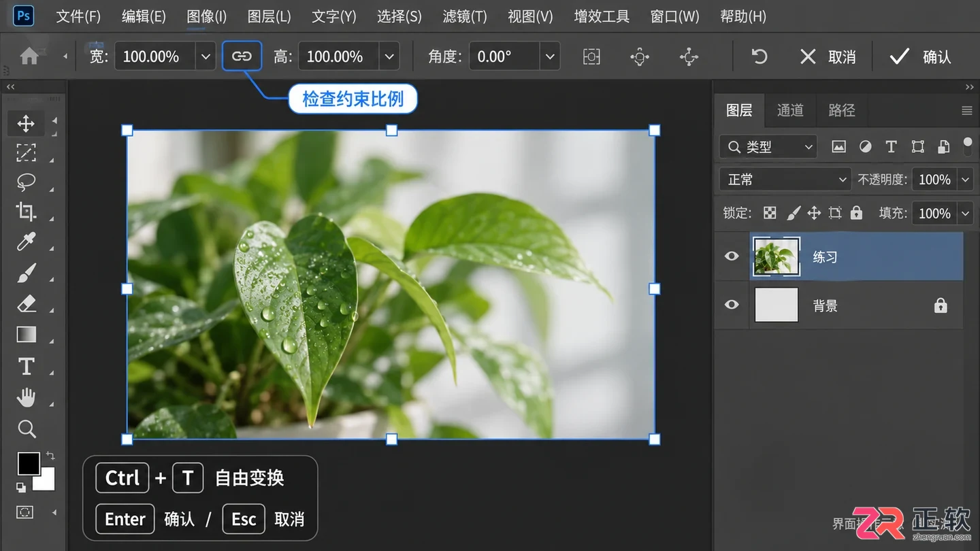Select the Gradient tool
This screenshot has height=551, width=980.
[26, 335]
